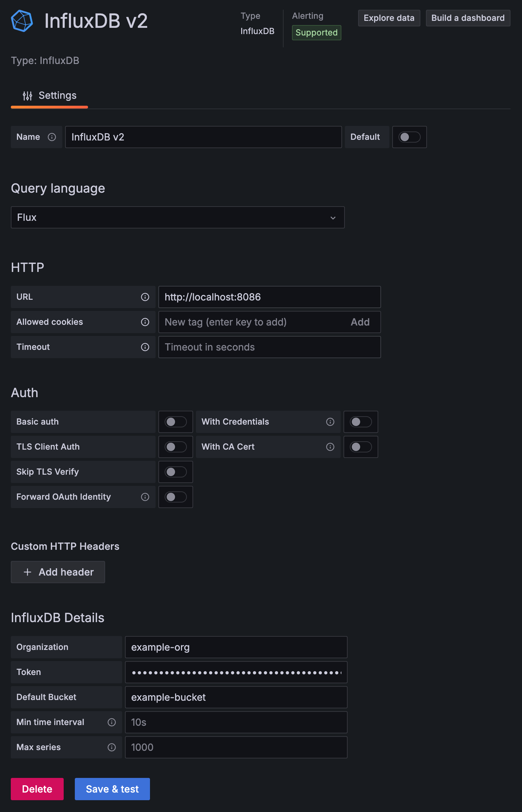
Task: Click the Add header button
Action: point(58,572)
